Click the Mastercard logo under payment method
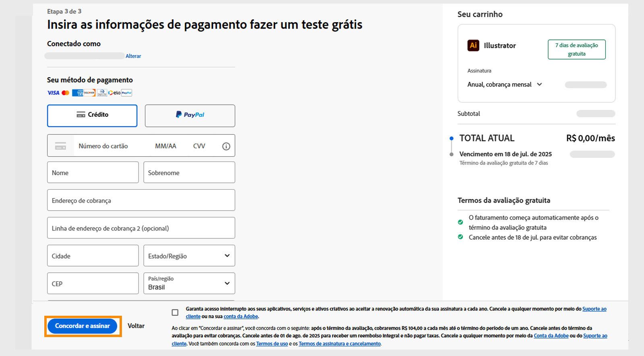 (65, 93)
